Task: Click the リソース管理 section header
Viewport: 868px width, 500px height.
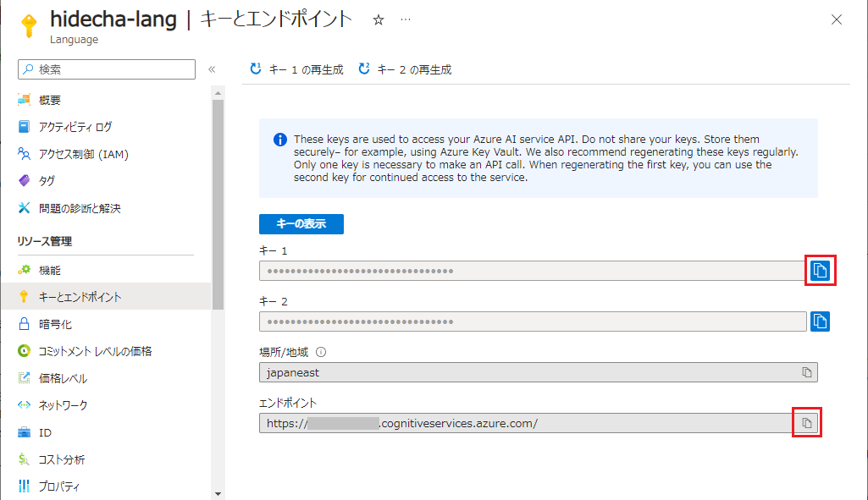Action: (x=44, y=241)
